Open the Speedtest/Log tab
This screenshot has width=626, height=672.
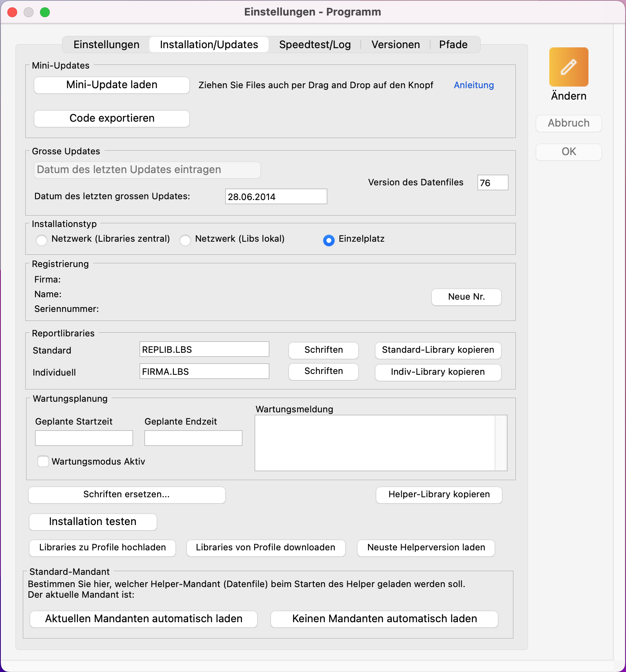[315, 45]
